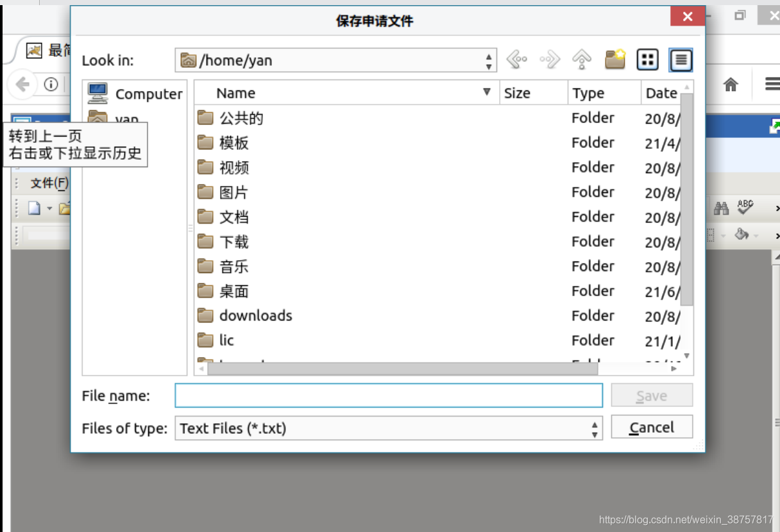Click the site info icon in browser

[x=51, y=84]
